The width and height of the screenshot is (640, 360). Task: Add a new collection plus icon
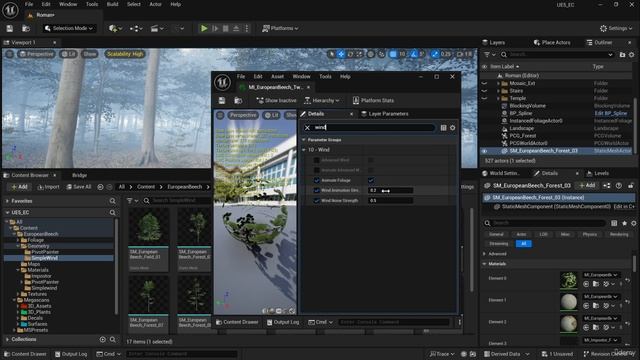102,339
